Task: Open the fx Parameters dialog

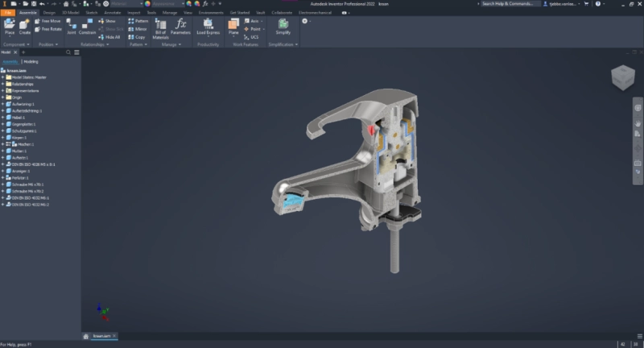Action: click(x=180, y=27)
